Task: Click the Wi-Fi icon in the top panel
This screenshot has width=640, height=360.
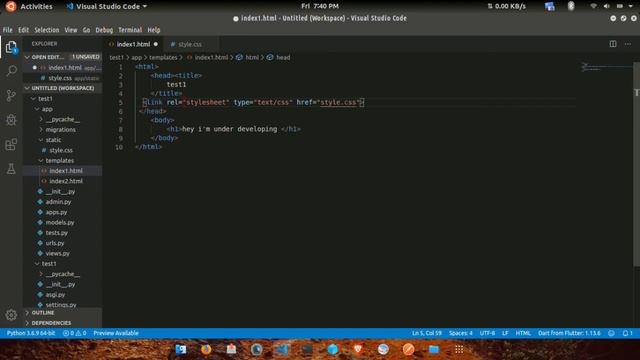Action: (x=593, y=6)
